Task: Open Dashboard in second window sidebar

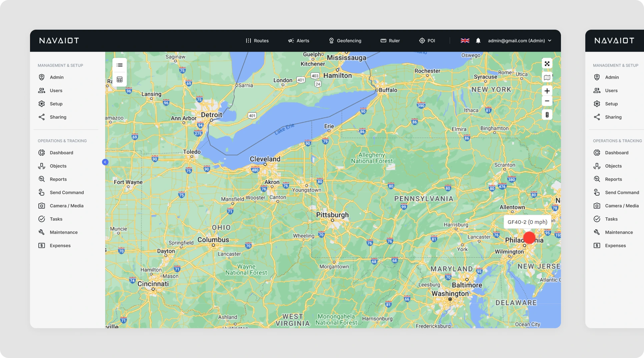Action: (x=617, y=153)
